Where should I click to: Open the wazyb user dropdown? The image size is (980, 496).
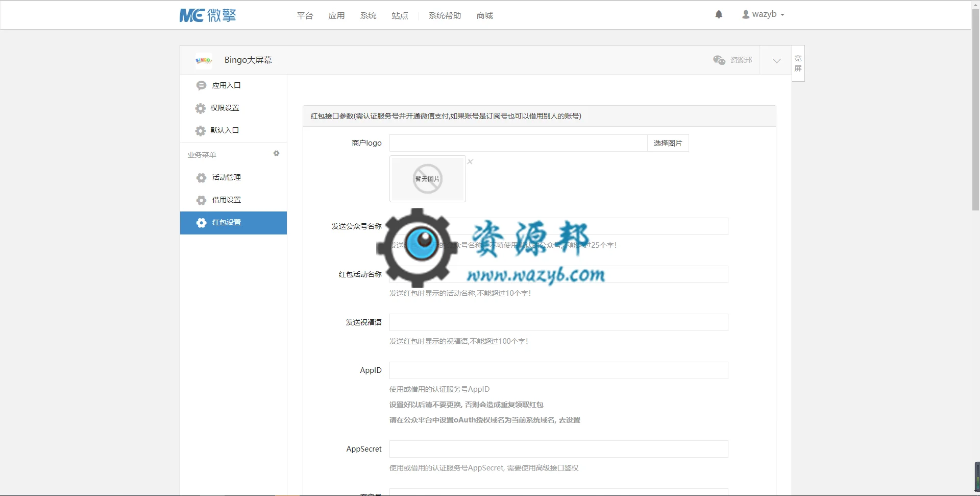click(763, 14)
